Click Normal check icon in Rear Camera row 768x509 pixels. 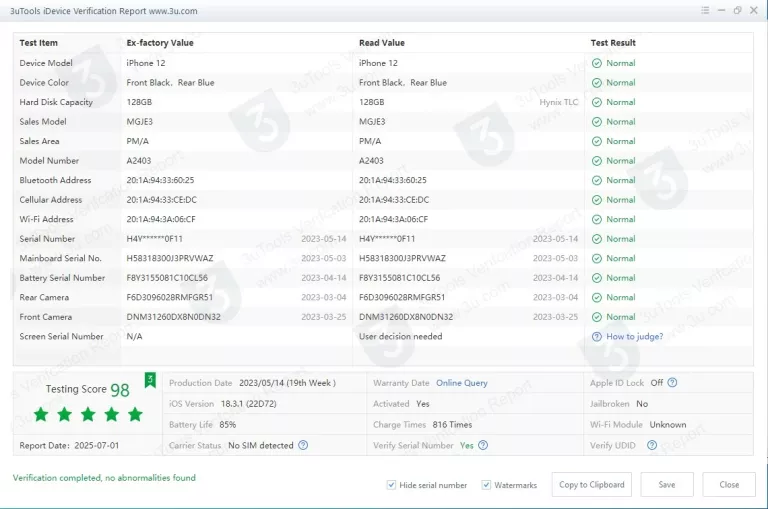[x=597, y=298]
